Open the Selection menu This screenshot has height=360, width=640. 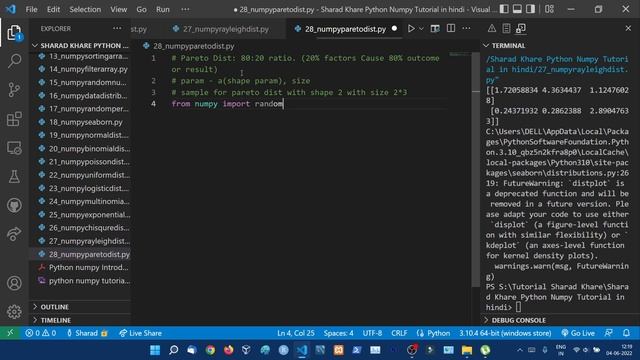click(x=85, y=9)
